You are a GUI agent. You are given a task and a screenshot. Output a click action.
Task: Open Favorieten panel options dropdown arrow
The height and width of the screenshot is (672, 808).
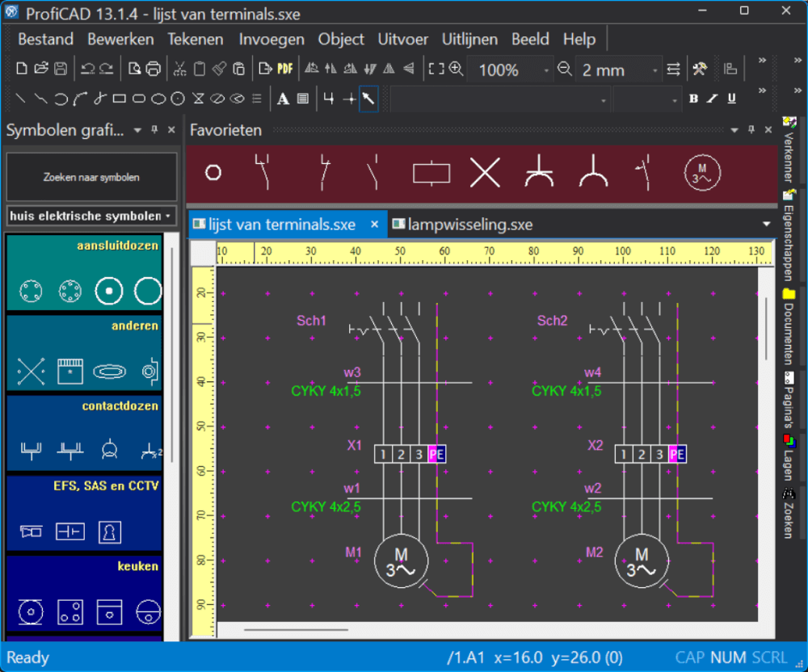pyautogui.click(x=734, y=130)
